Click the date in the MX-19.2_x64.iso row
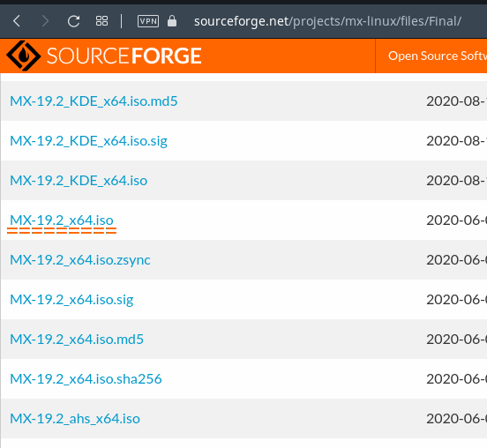Screen dimensions: 487x448 pyautogui.click(x=457, y=220)
